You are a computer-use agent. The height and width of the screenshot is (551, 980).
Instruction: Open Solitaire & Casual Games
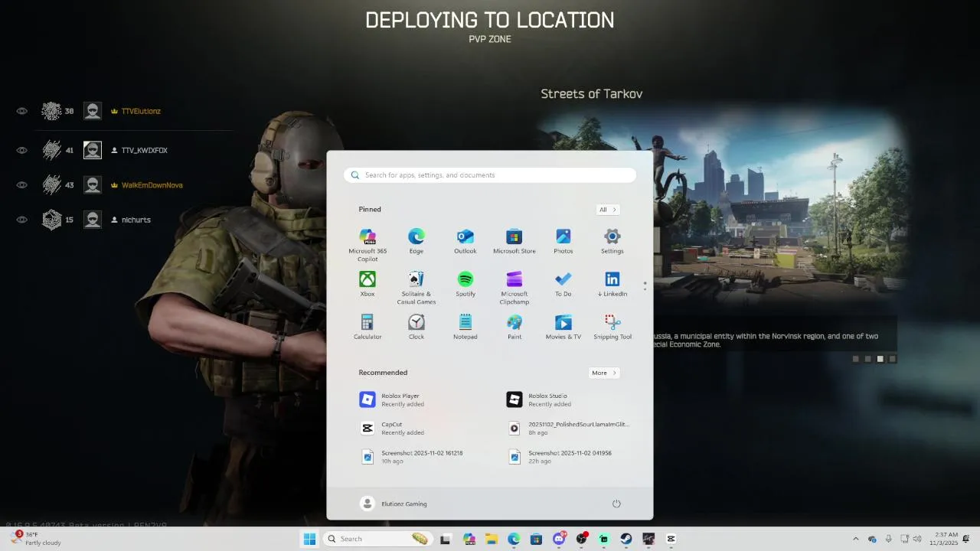click(x=416, y=288)
